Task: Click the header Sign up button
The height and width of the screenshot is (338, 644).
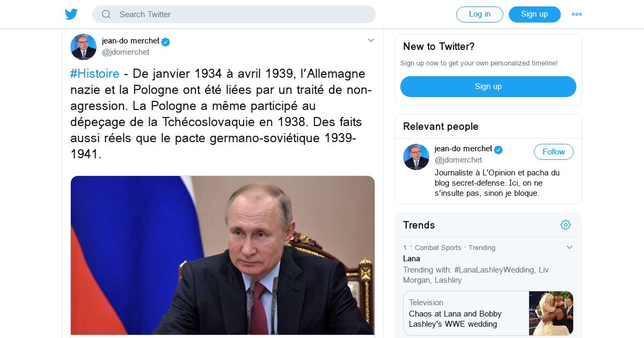Action: 535,14
